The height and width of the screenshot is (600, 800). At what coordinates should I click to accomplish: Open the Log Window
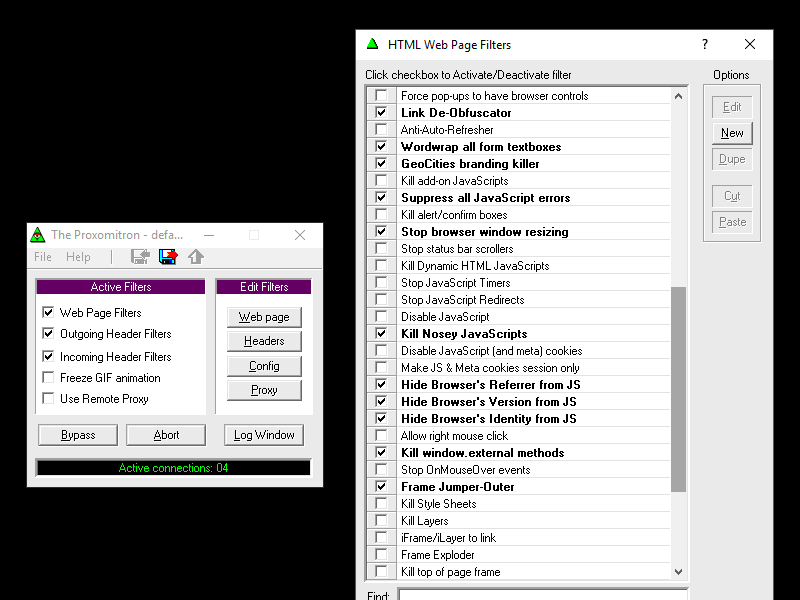(x=264, y=435)
